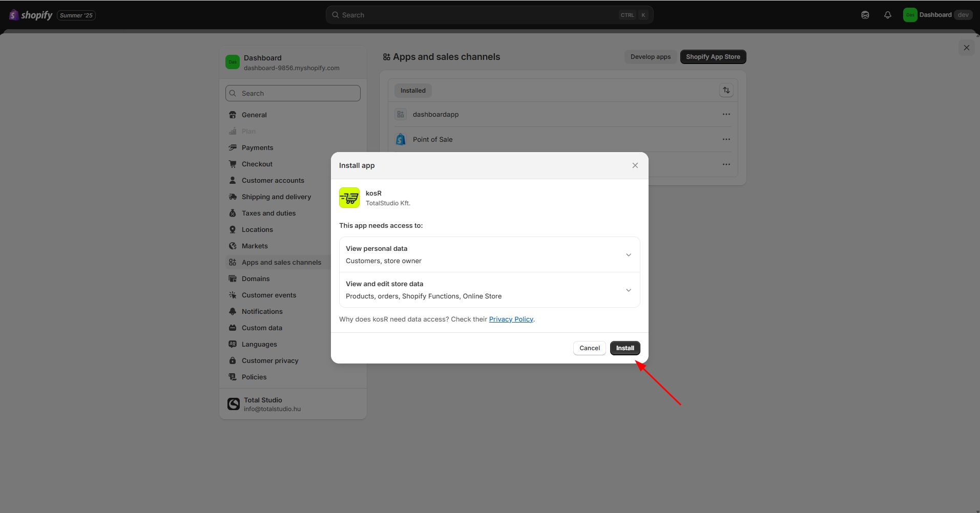Open notifications bell in top bar
Viewport: 980px width, 513px height.
click(x=887, y=15)
